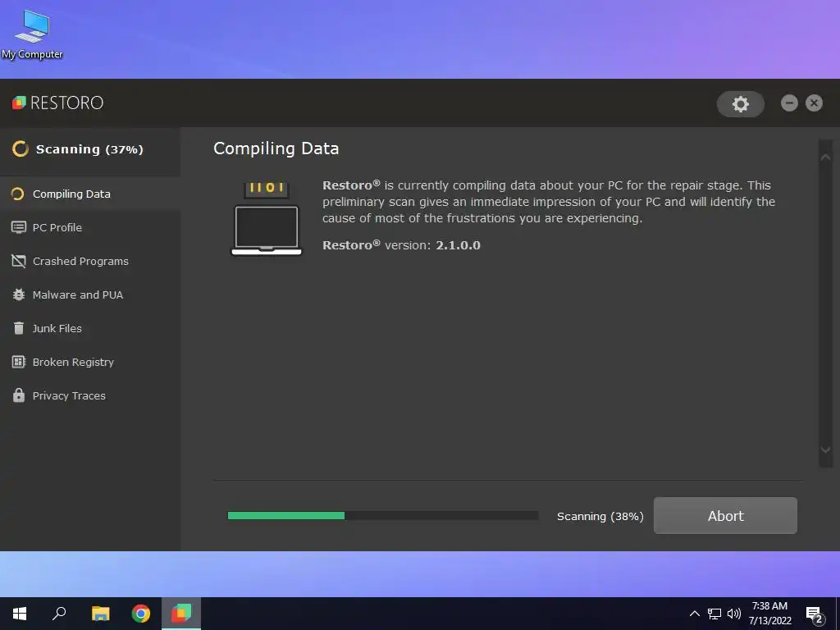Click the PC Profile monitor icon
The width and height of the screenshot is (840, 630).
(19, 227)
